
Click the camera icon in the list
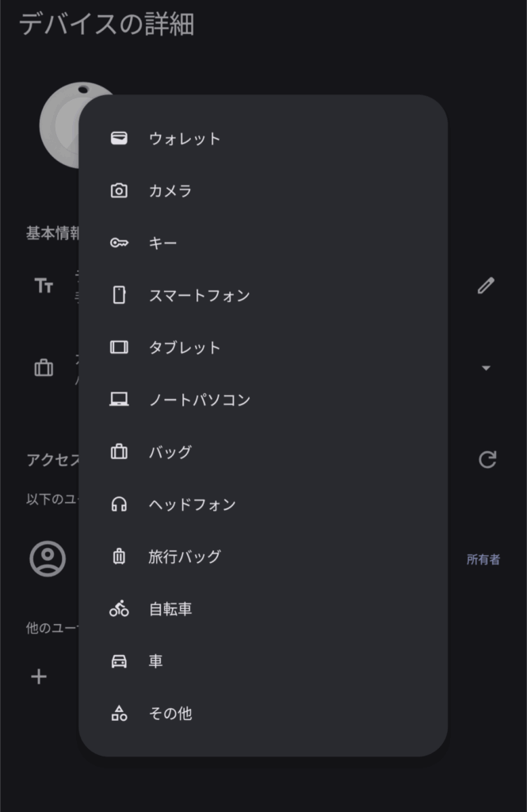[x=119, y=191]
